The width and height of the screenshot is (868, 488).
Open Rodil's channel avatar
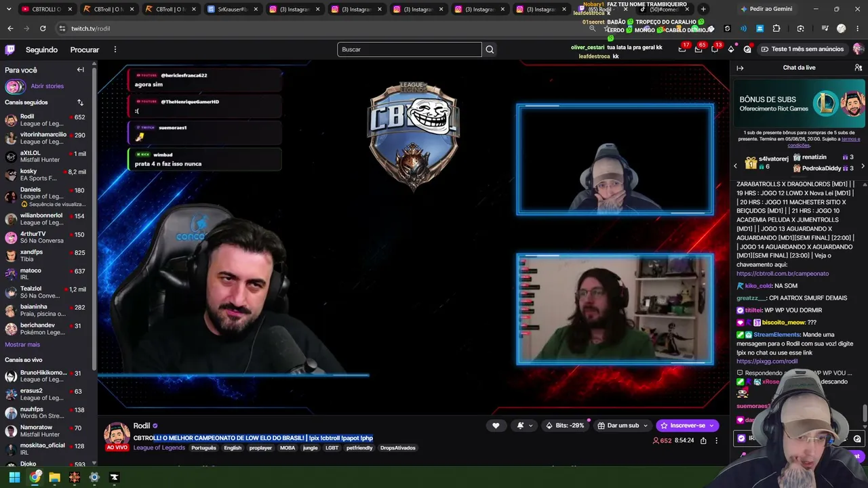pyautogui.click(x=117, y=434)
